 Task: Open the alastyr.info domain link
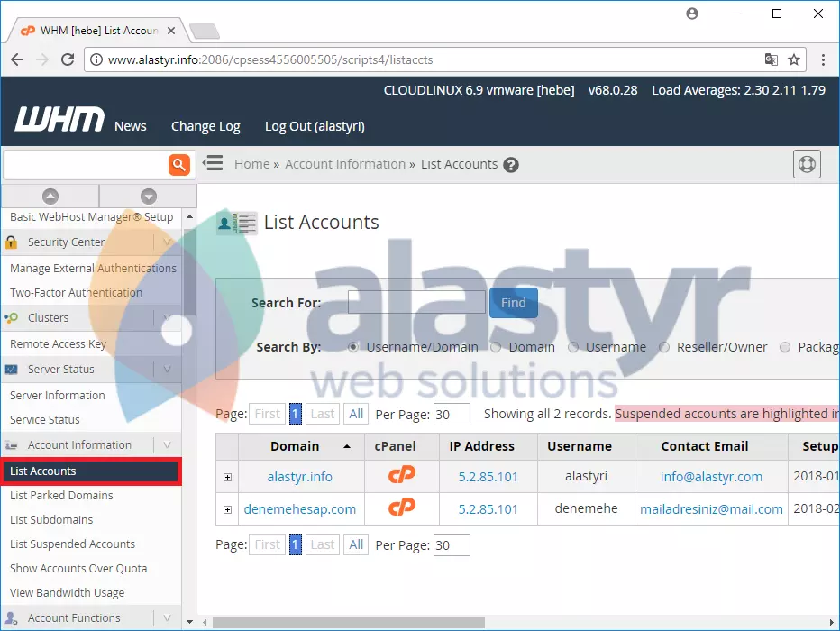(299, 477)
